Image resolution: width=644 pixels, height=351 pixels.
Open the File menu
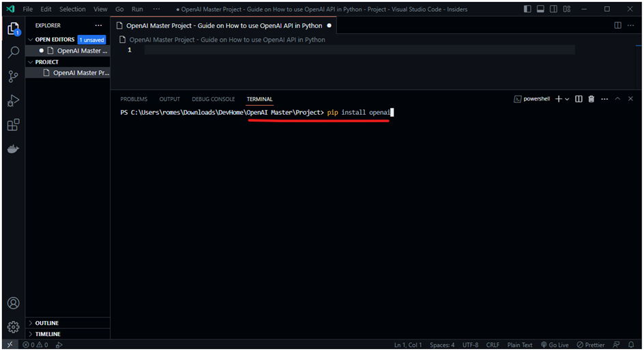coord(28,9)
